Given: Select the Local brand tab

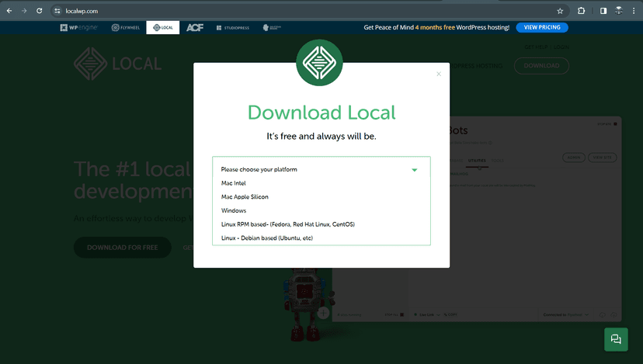Looking at the screenshot, I should point(163,27).
